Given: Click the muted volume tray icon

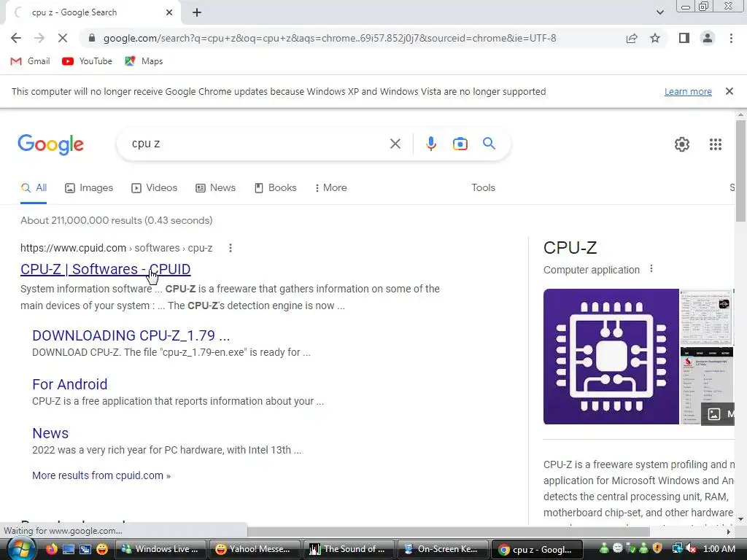Looking at the screenshot, I should point(692,549).
